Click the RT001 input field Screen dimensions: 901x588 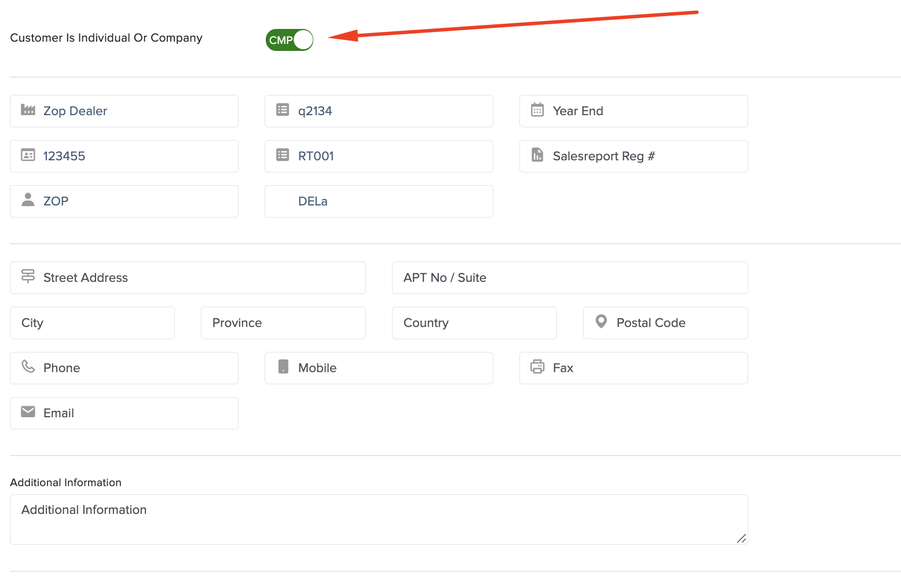379,156
